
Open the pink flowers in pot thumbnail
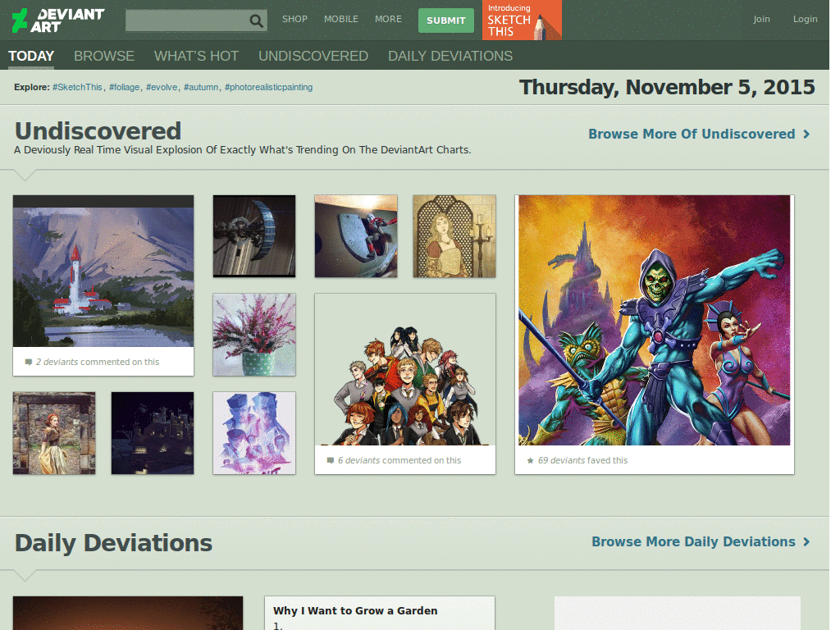(x=254, y=335)
